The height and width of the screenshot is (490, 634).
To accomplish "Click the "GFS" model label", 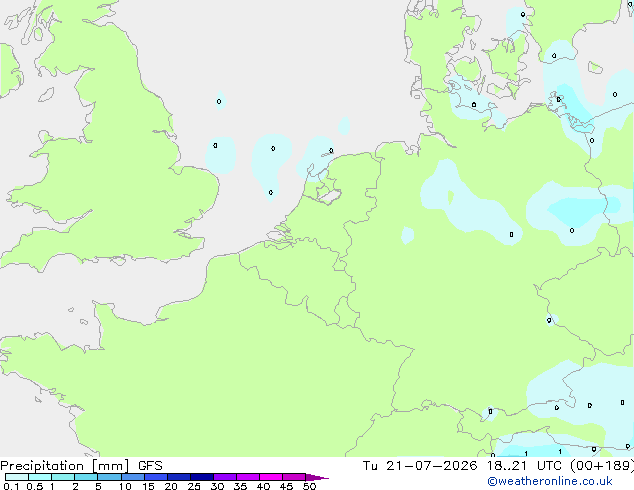I will (150, 466).
